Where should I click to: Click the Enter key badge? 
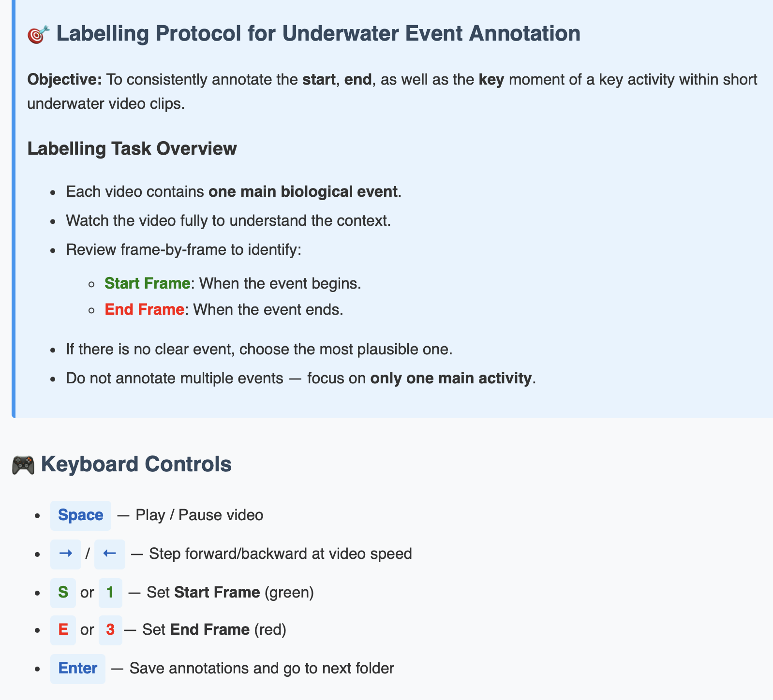78,669
